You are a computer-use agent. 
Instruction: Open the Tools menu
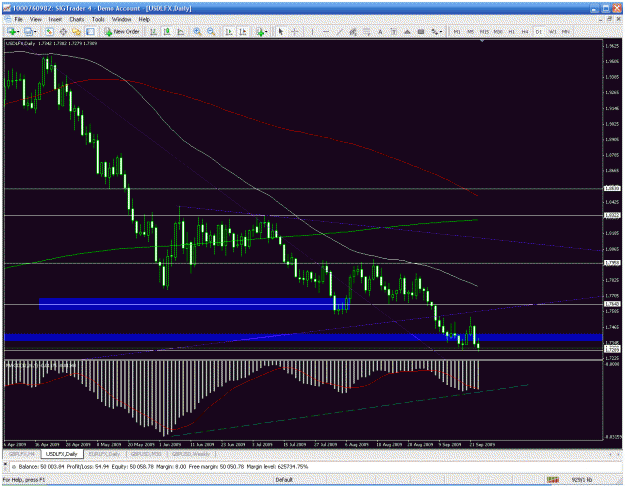pyautogui.click(x=98, y=19)
